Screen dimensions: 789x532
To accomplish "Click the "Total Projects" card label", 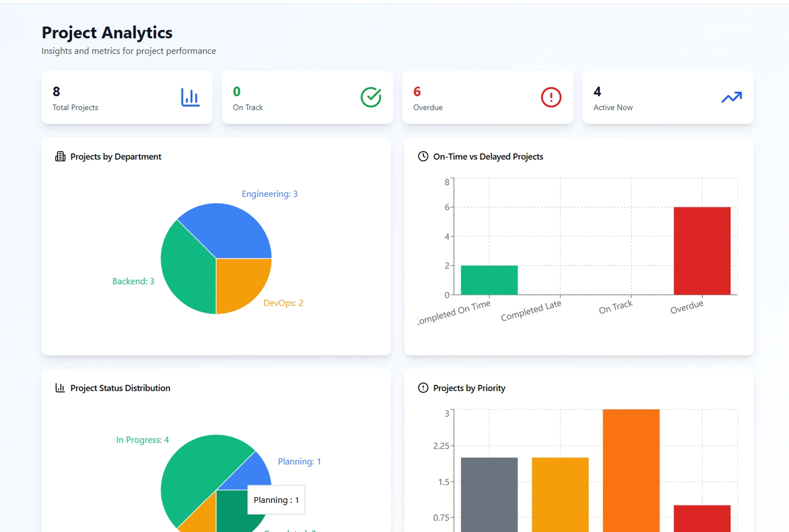I will [x=75, y=108].
